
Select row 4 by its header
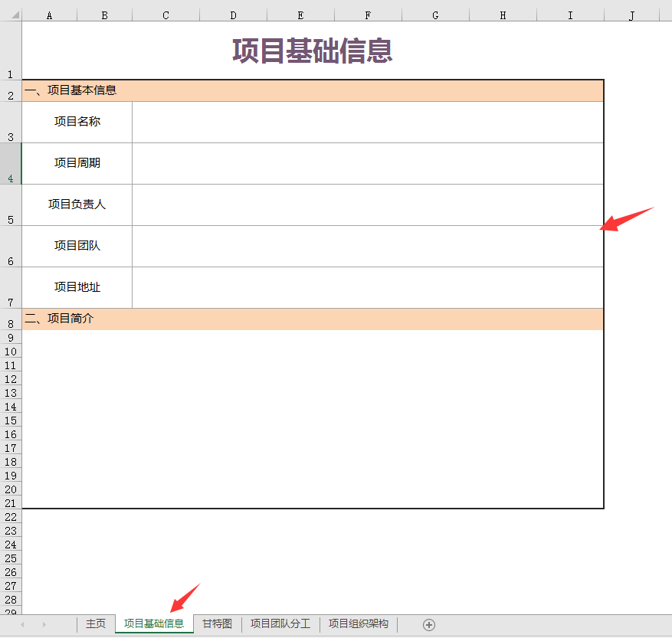point(10,163)
